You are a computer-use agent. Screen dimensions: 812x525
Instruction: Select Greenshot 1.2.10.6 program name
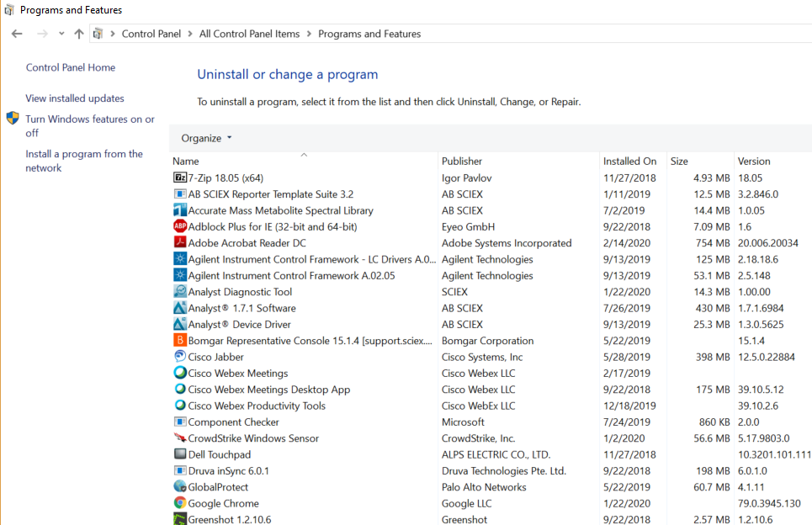[230, 519]
